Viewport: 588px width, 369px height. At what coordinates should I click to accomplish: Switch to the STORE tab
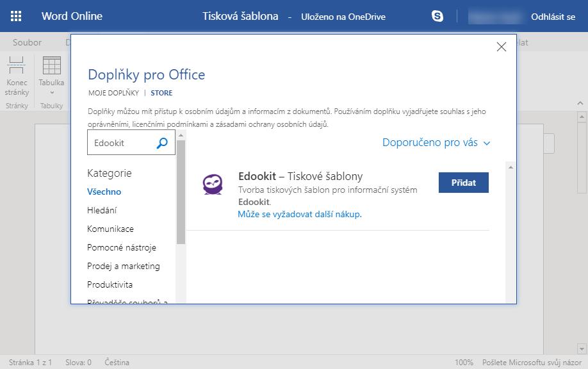click(x=161, y=93)
